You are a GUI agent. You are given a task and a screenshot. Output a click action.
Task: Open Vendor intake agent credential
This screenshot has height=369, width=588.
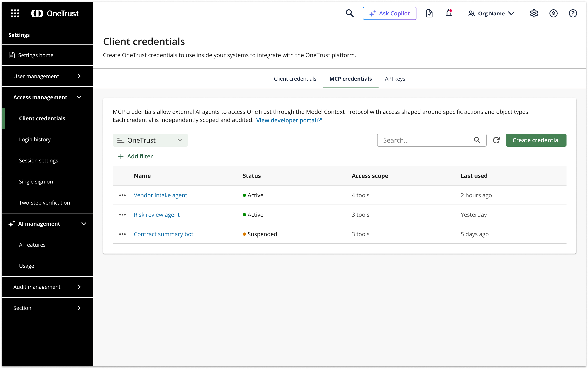[x=160, y=195]
